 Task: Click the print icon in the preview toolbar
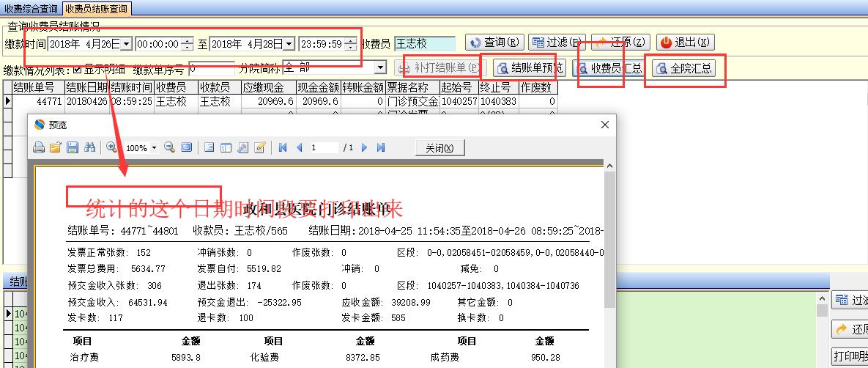click(39, 147)
